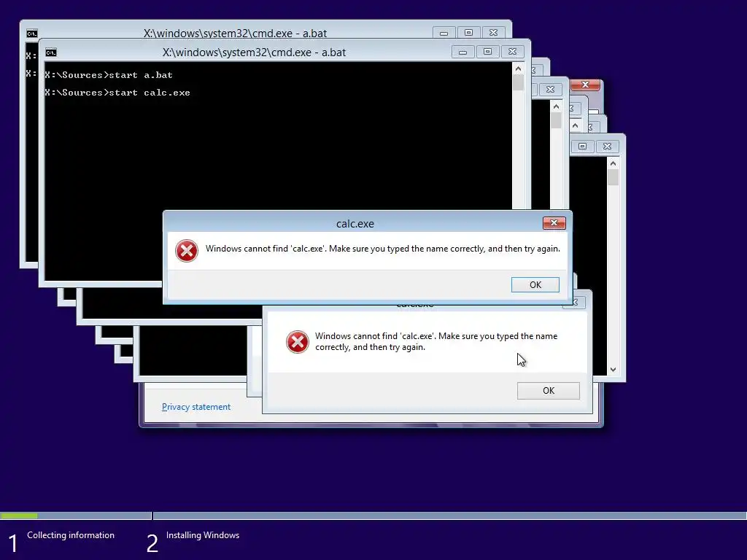
Task: Click OK in the rear calc.exe error dialog
Action: tap(549, 391)
